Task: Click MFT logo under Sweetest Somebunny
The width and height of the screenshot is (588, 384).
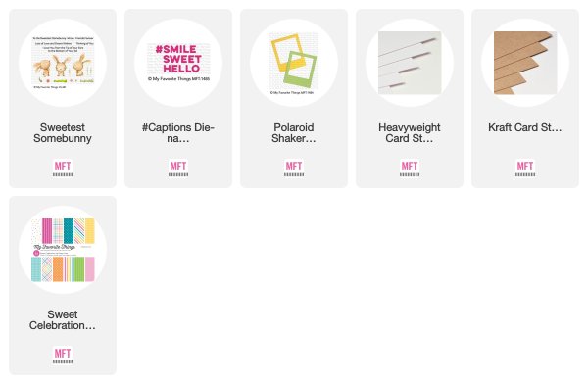Action: tap(63, 168)
